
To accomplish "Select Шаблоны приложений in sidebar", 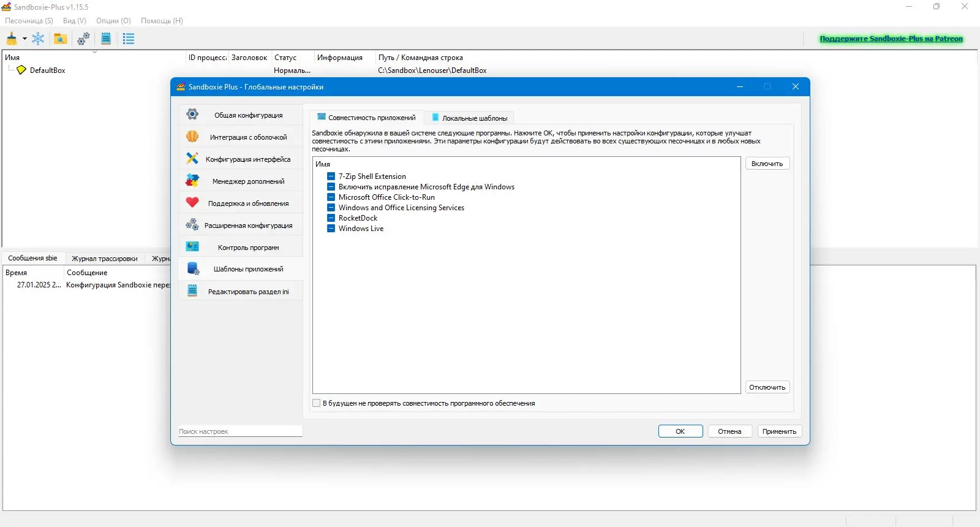I will [241, 269].
